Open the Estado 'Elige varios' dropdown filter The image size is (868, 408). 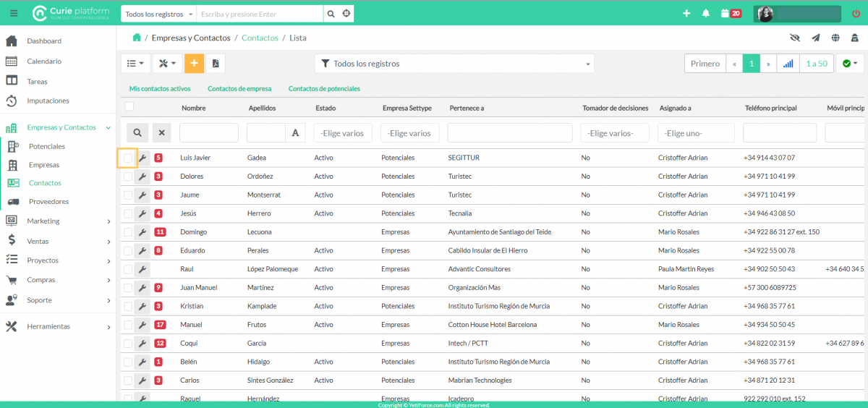coord(343,133)
